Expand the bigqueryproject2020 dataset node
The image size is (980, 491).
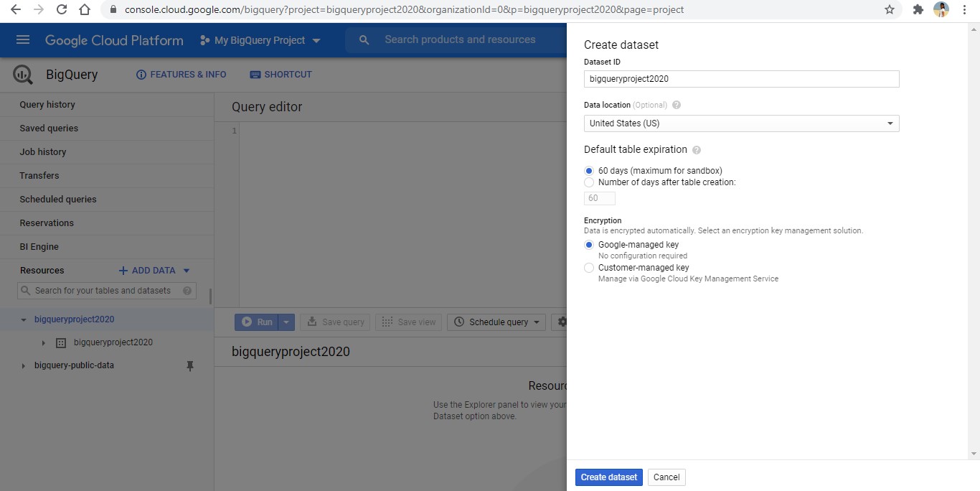[44, 343]
